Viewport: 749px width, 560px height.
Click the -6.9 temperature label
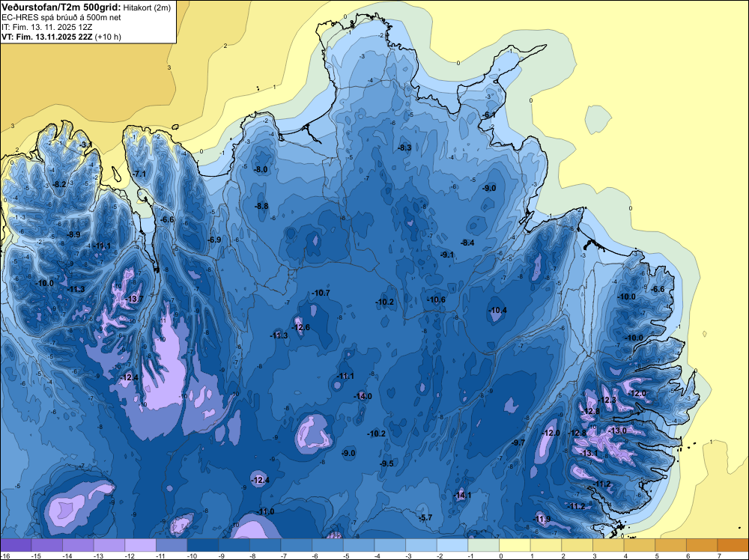(x=215, y=240)
